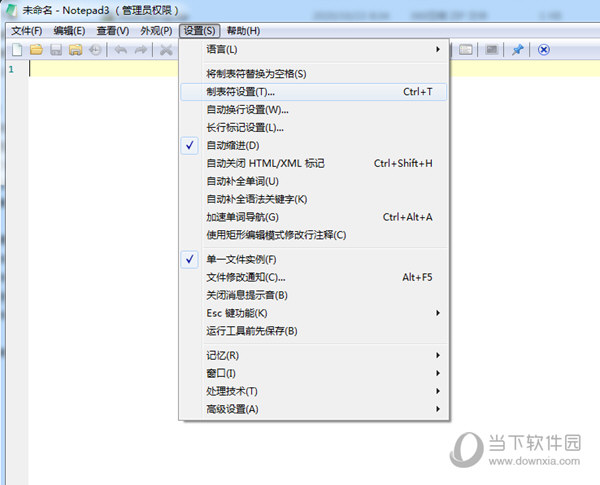Viewport: 600px width, 485px height.
Task: Enable 自动补全语法关键字(K)
Action: pos(314,199)
